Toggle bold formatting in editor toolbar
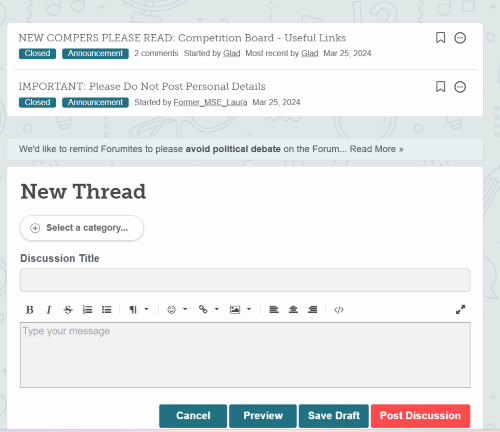 click(30, 310)
